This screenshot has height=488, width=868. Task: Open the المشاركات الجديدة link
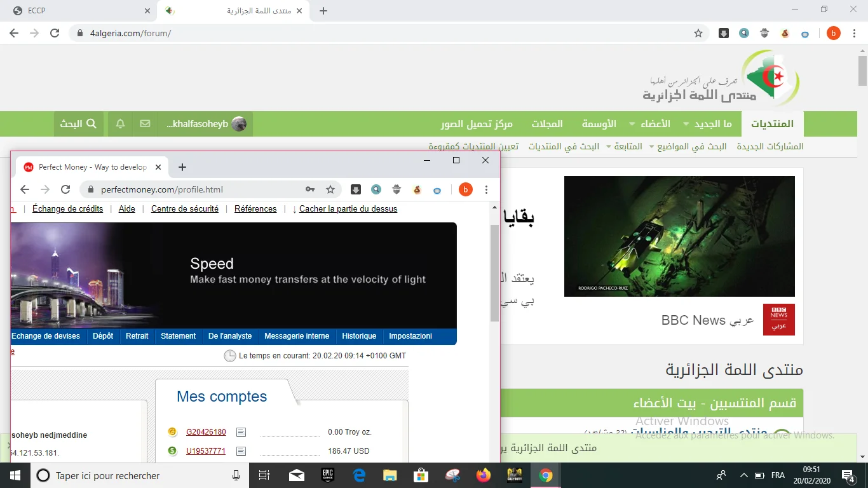[770, 147]
